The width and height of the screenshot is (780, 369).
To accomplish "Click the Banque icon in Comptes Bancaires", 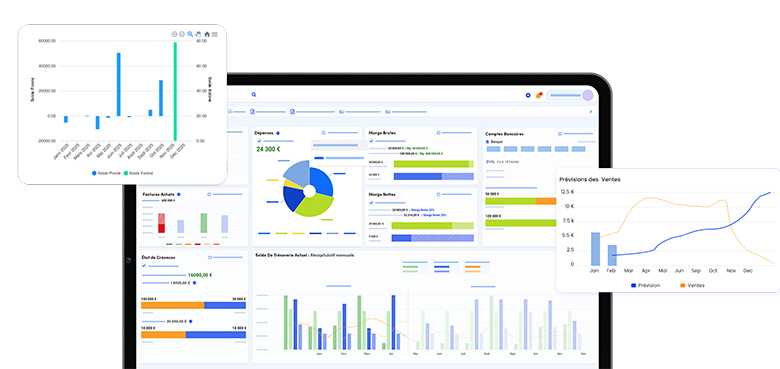I will [488, 142].
